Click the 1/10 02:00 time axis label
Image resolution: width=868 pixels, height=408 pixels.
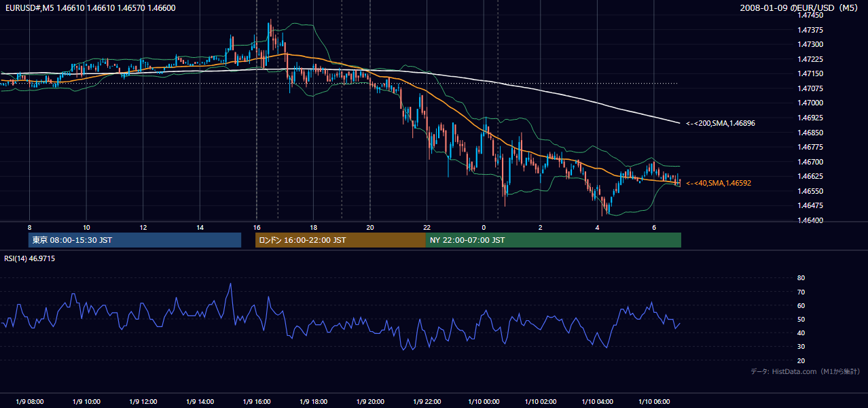(x=541, y=401)
